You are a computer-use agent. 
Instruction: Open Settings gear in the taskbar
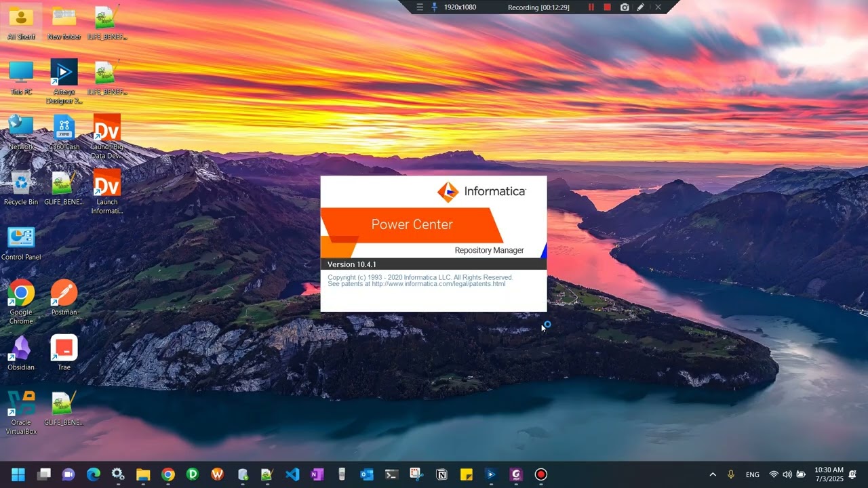[x=118, y=474]
